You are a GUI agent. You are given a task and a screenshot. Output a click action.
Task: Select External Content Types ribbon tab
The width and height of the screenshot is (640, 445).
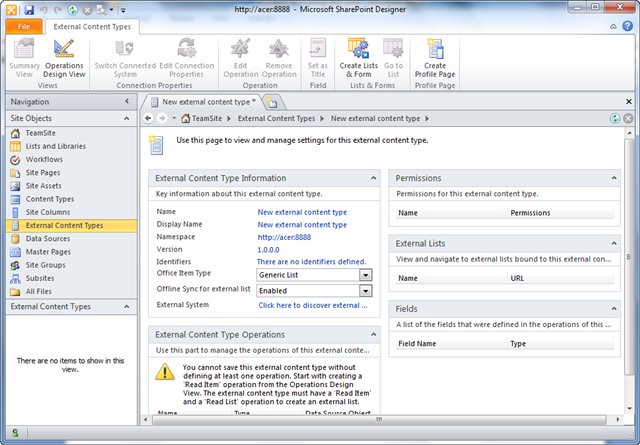click(92, 27)
